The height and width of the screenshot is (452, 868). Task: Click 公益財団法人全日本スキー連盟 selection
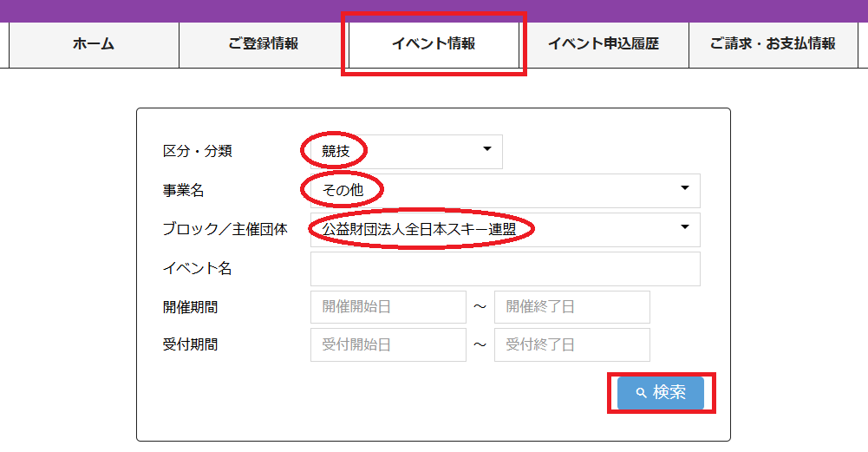coord(419,229)
